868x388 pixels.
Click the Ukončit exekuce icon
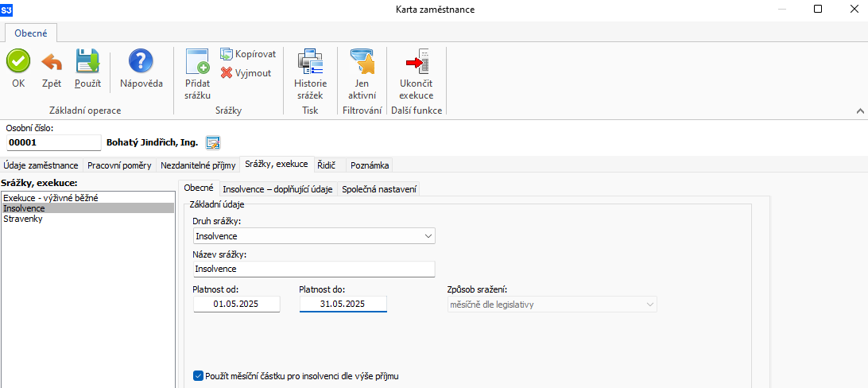(x=417, y=61)
